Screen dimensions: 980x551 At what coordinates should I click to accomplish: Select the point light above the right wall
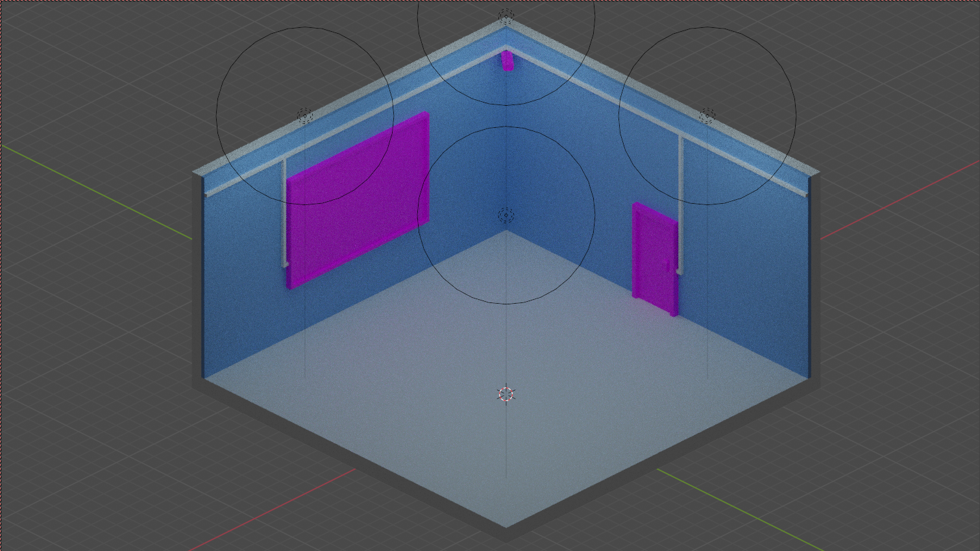point(707,116)
